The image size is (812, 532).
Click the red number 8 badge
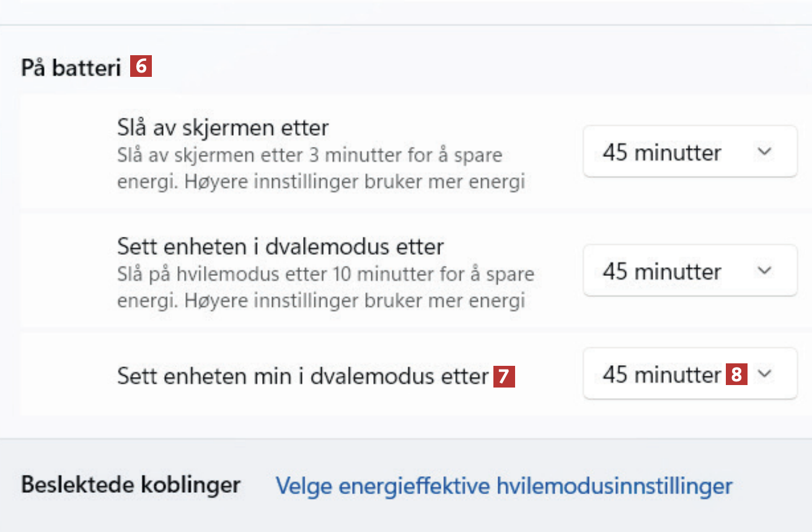736,375
